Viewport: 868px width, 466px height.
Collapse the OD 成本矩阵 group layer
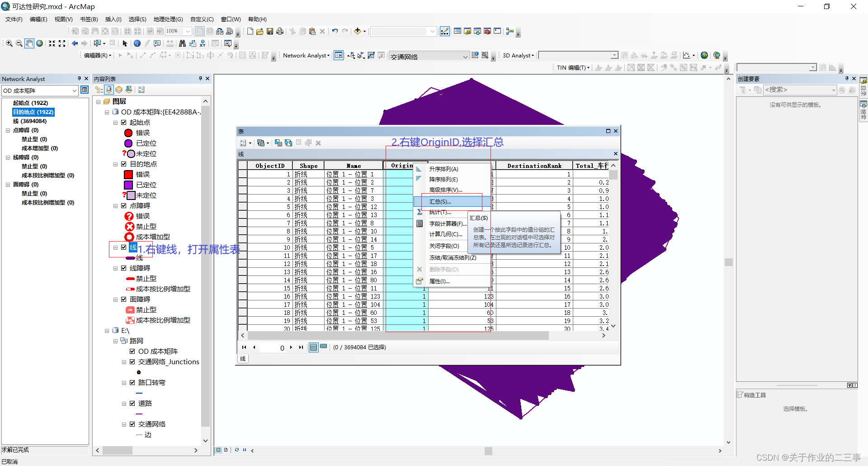point(107,112)
